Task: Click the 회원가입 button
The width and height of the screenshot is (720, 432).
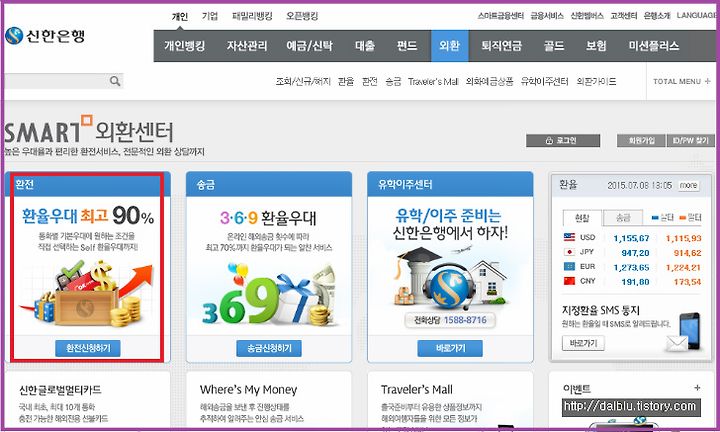Action: tap(641, 140)
